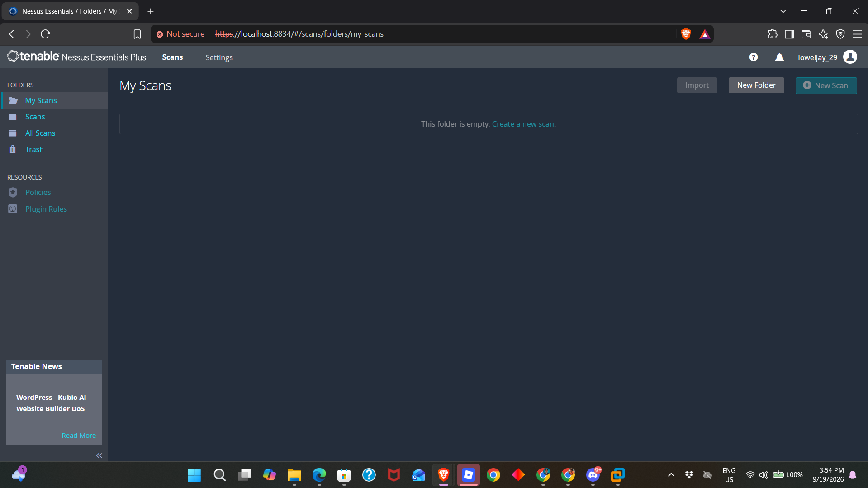Open the browser hamburger menu
Screen dimensions: 868x488
tap(857, 34)
